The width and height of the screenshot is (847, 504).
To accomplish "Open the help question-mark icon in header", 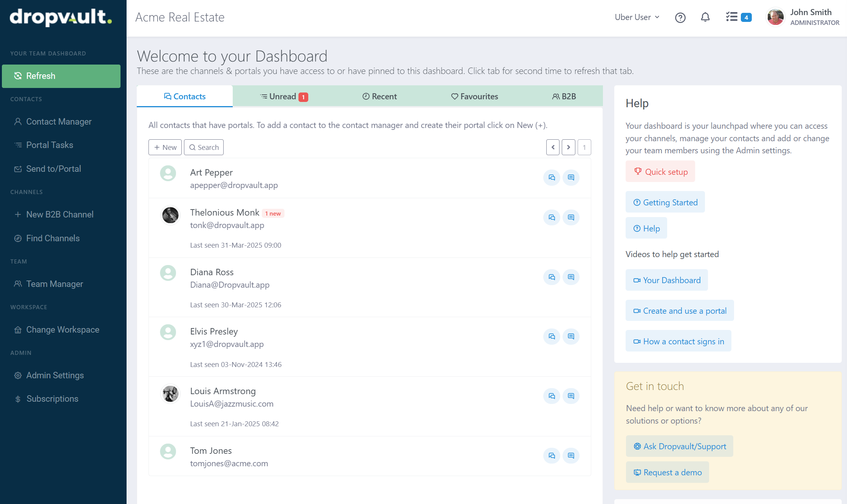I will click(x=680, y=18).
